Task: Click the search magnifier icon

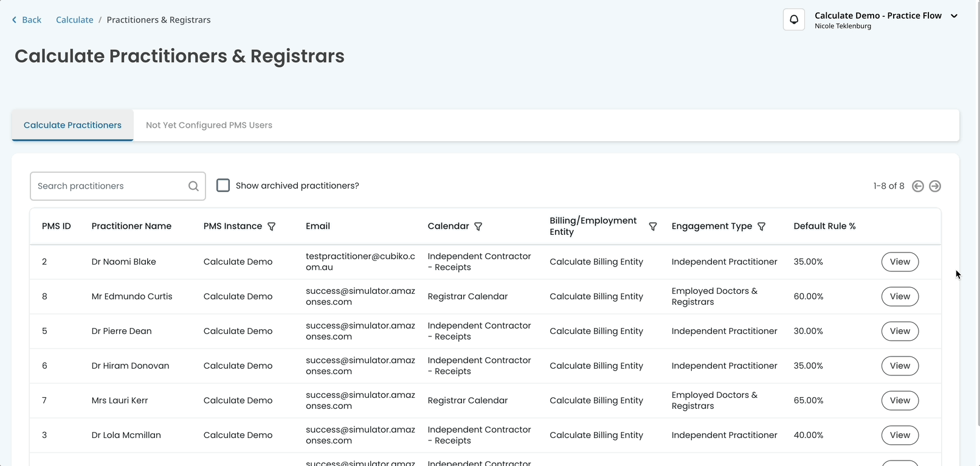Action: [x=193, y=186]
